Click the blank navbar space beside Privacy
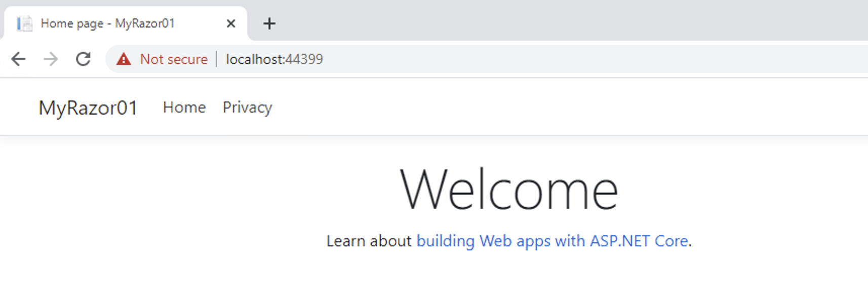This screenshot has height=305, width=868. point(506,107)
